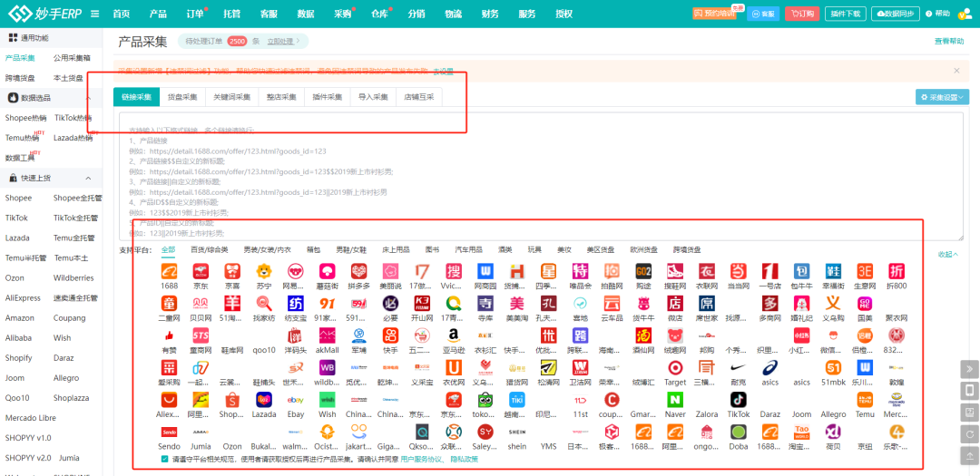This screenshot has width=980, height=476.
Task: Click the floating refresh icon on right edge
Action: 969,434
